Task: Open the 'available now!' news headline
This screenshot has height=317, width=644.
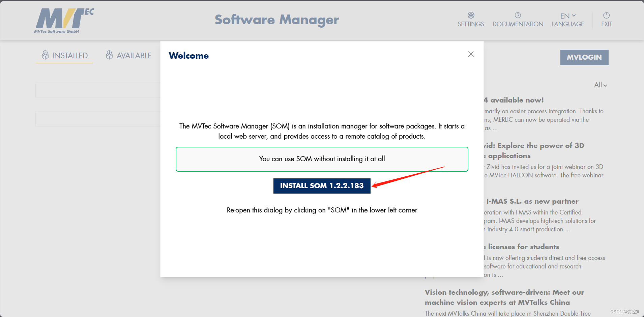Action: (x=514, y=100)
